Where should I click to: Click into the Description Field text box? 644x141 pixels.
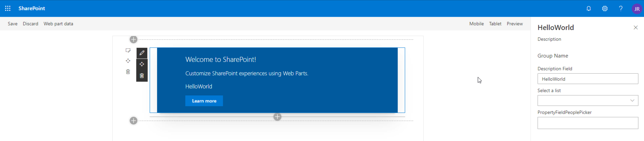[x=588, y=79]
